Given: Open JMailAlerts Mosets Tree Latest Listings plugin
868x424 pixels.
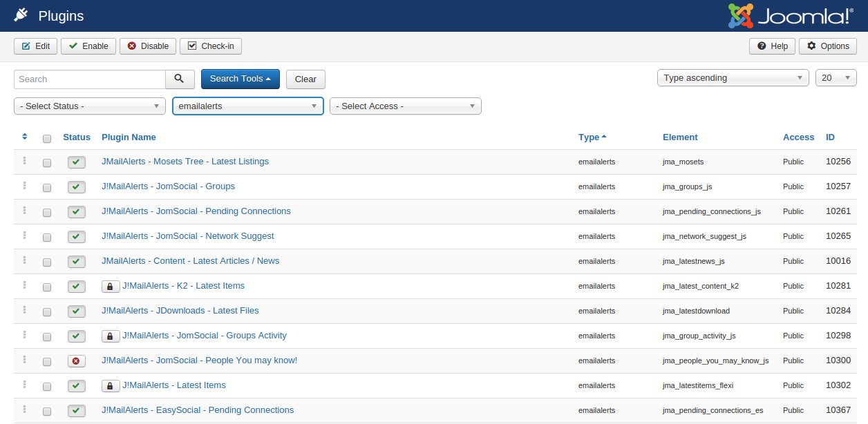Looking at the screenshot, I should [185, 162].
